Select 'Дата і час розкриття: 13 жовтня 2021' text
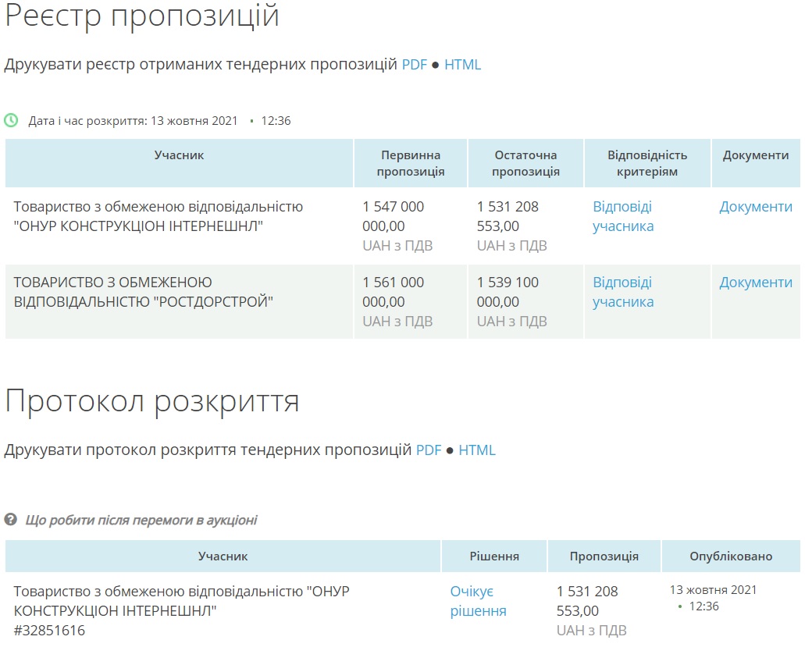The height and width of the screenshot is (672, 805). 133,121
